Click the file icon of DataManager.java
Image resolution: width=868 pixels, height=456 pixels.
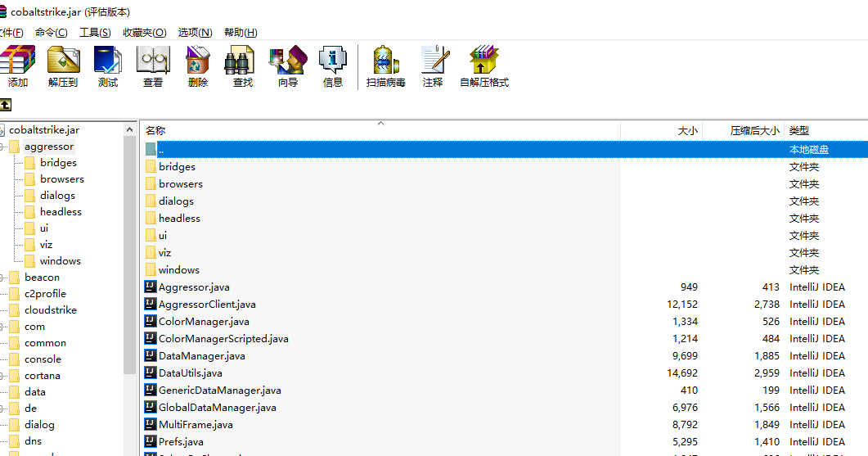pyautogui.click(x=150, y=355)
